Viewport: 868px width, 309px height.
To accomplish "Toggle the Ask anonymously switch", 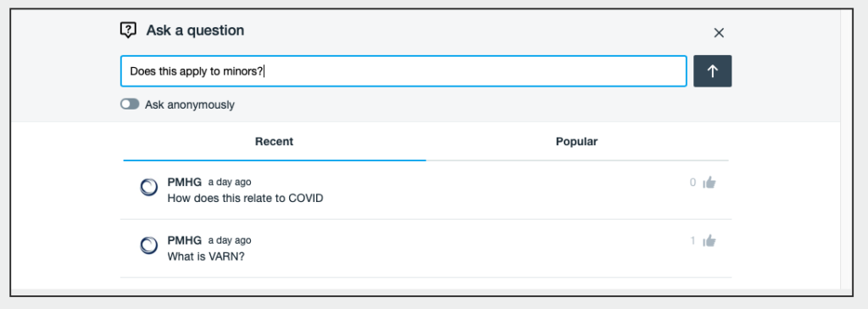I will [x=130, y=104].
